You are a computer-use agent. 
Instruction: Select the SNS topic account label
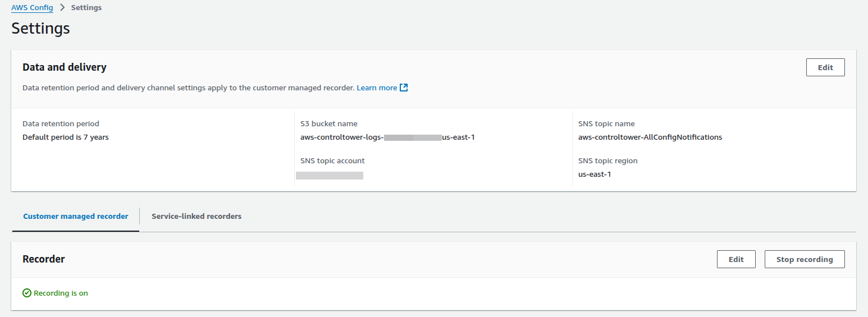332,160
